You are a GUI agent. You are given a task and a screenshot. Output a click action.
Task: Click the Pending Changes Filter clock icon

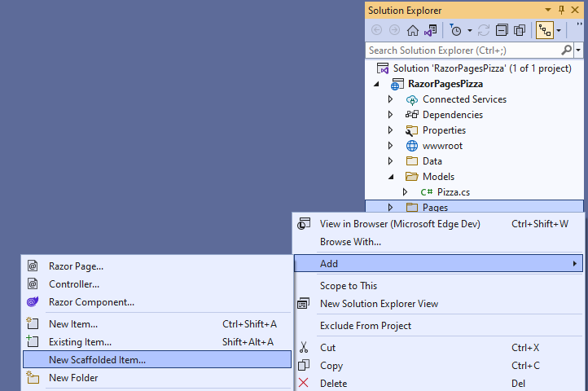pyautogui.click(x=457, y=30)
